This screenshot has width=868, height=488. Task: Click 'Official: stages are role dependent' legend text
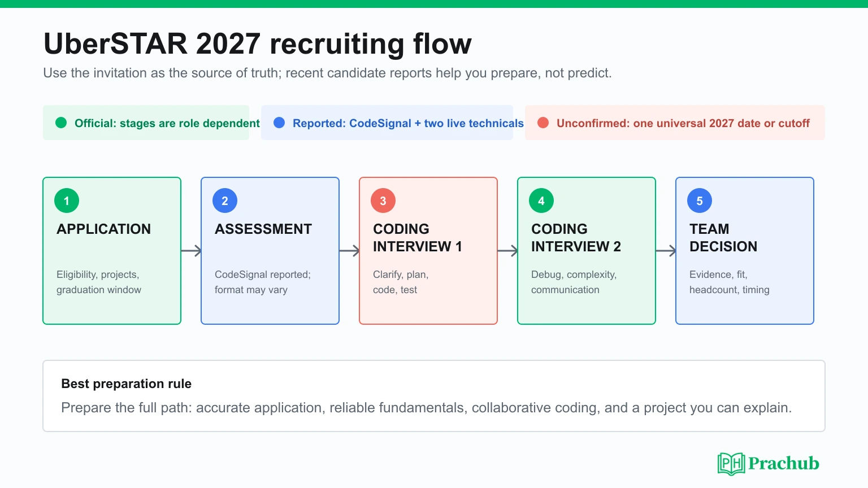(x=167, y=123)
